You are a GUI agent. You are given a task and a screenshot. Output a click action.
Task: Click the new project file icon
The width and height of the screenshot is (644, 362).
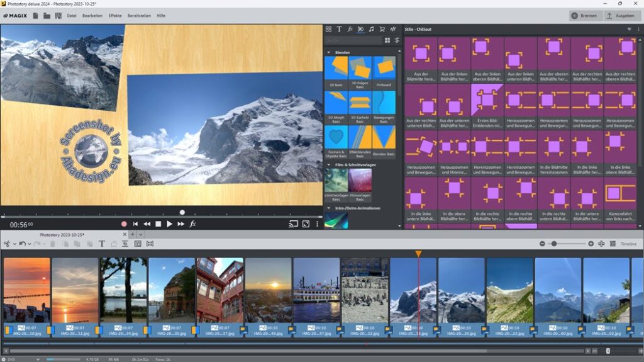(x=36, y=16)
